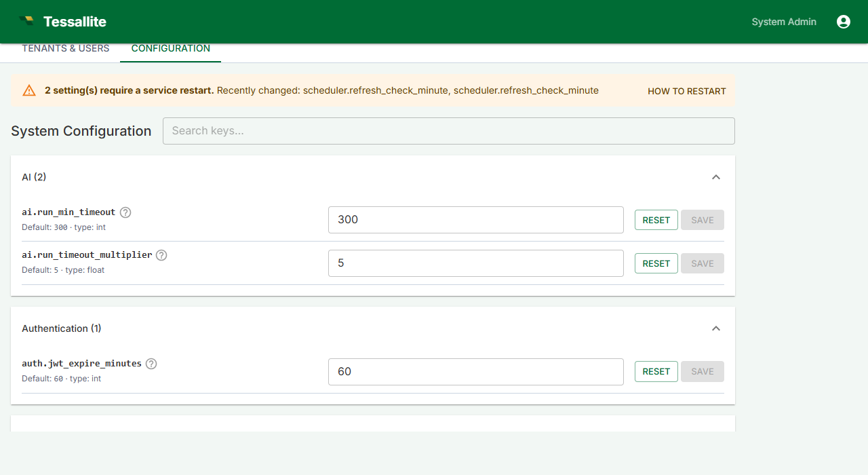Show help for auth.jwt_expire_minutes

(x=151, y=364)
